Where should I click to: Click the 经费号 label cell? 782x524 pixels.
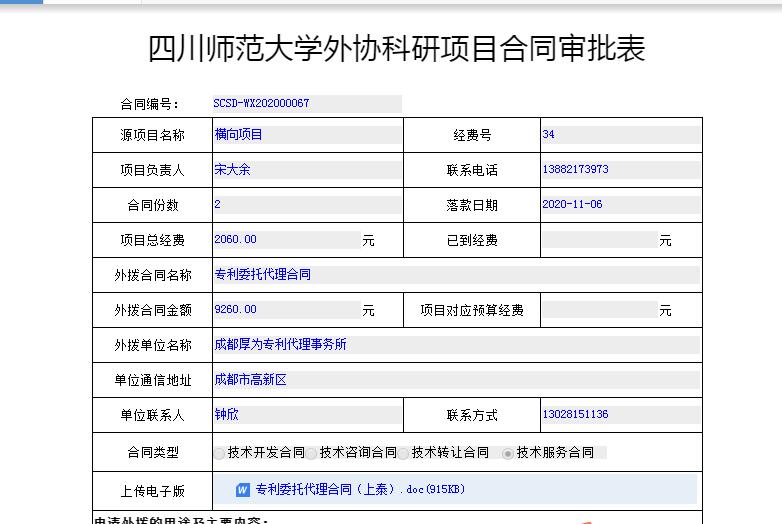click(x=472, y=135)
